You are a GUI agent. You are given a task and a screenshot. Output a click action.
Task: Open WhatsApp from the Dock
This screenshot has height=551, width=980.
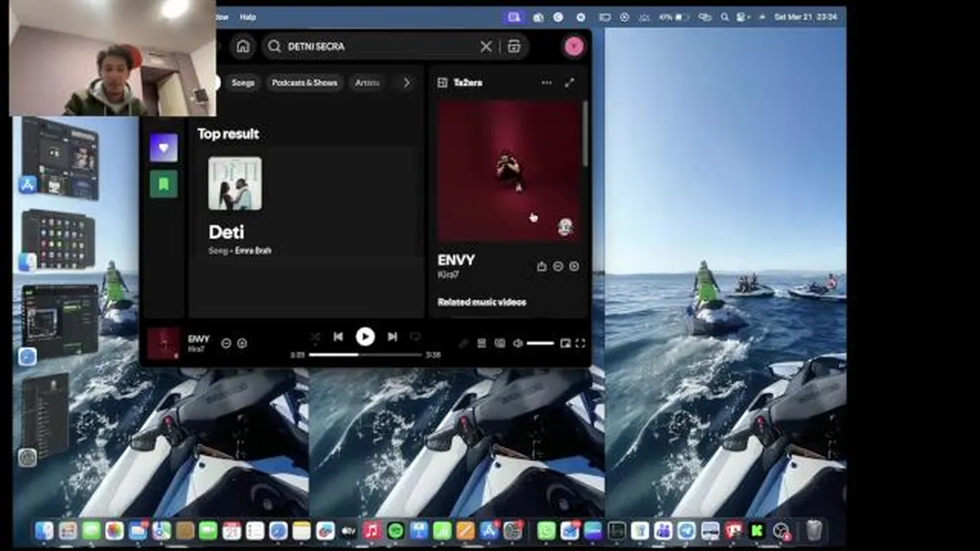546,530
